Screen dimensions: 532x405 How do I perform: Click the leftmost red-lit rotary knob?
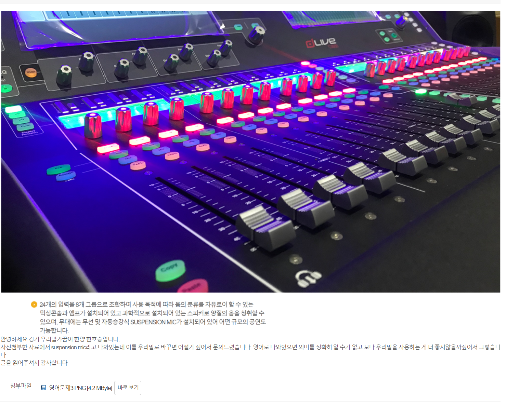[x=92, y=125]
